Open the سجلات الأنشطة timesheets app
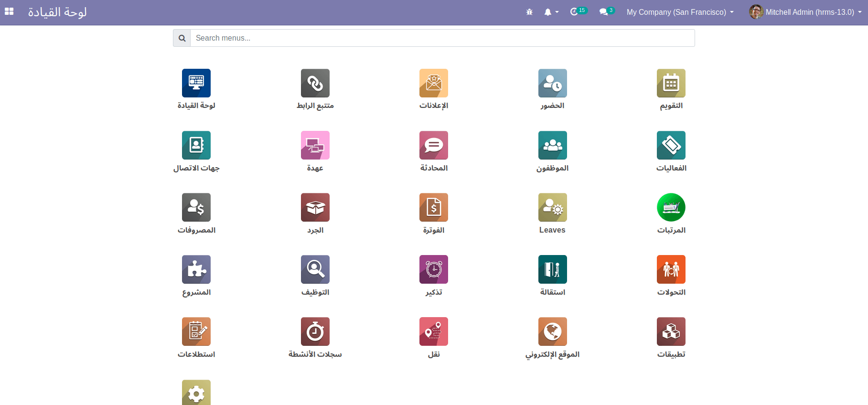This screenshot has width=868, height=405. coord(315,331)
